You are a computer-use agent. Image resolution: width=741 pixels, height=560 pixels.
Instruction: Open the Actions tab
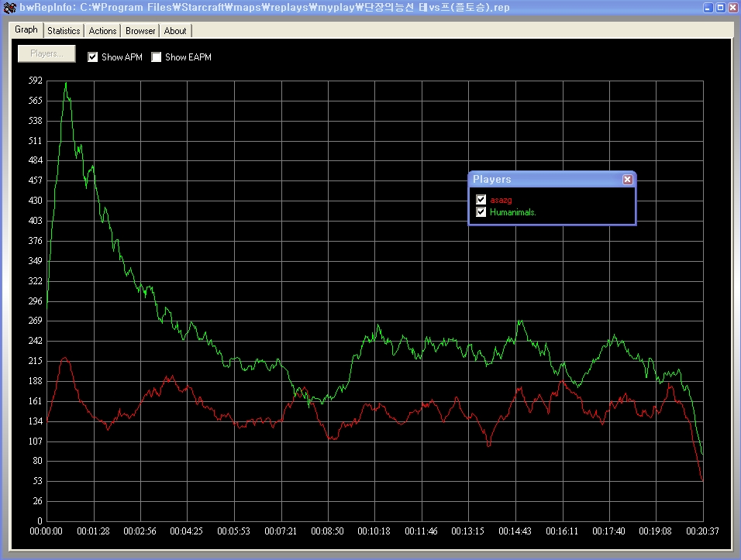102,31
